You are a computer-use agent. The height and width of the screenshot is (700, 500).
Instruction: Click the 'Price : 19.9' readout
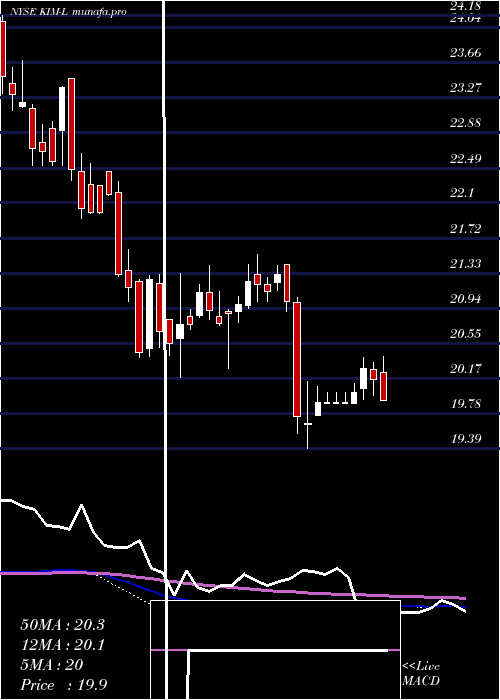(63, 685)
